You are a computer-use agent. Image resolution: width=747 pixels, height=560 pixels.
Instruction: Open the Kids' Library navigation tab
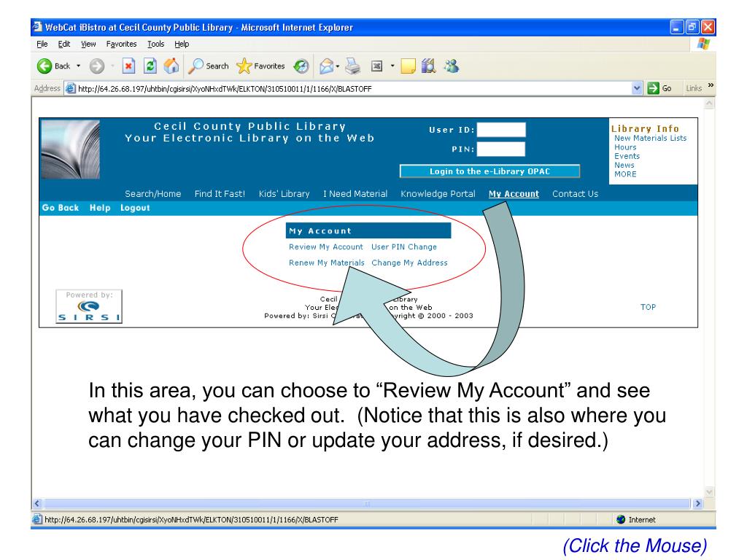(284, 194)
